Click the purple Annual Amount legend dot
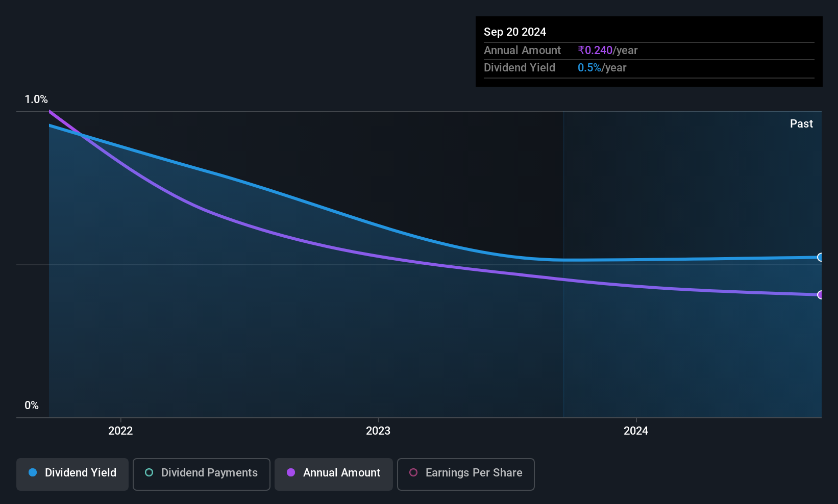 point(291,472)
